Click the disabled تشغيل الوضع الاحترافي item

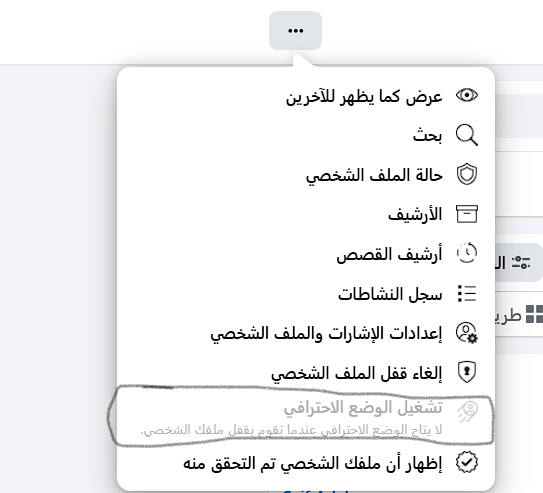coord(306,417)
